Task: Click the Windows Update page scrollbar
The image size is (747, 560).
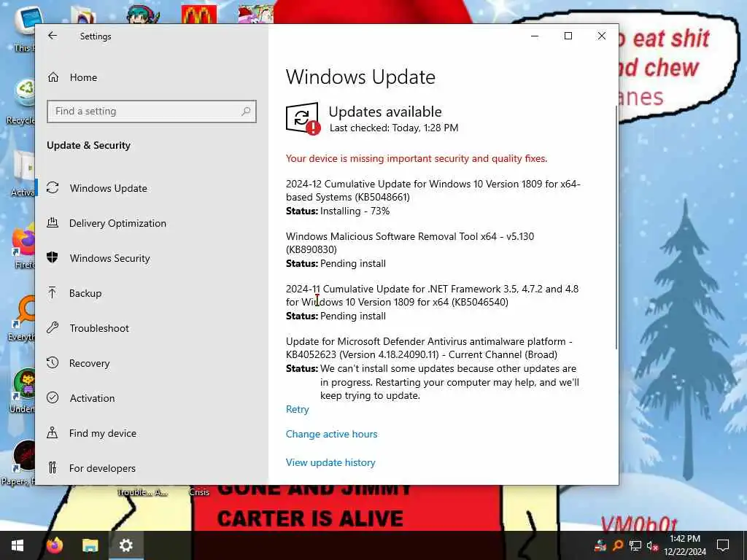Action: pos(616,227)
